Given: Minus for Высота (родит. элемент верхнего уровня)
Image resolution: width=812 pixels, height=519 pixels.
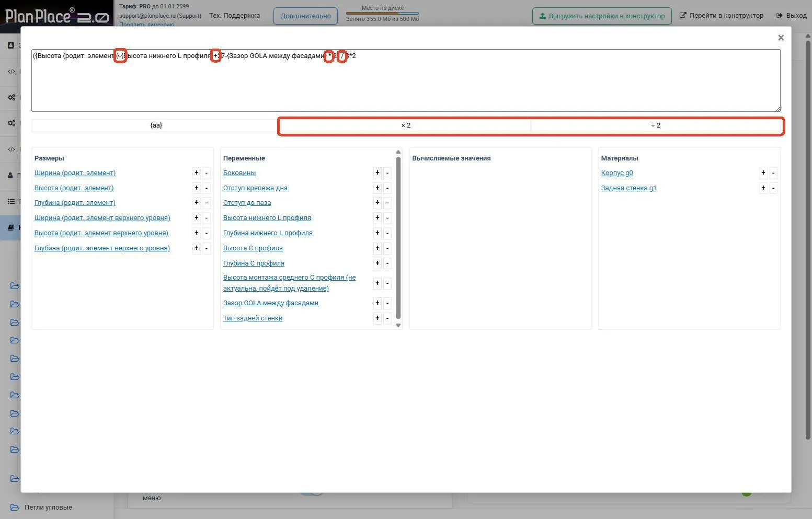Looking at the screenshot, I should 207,233.
